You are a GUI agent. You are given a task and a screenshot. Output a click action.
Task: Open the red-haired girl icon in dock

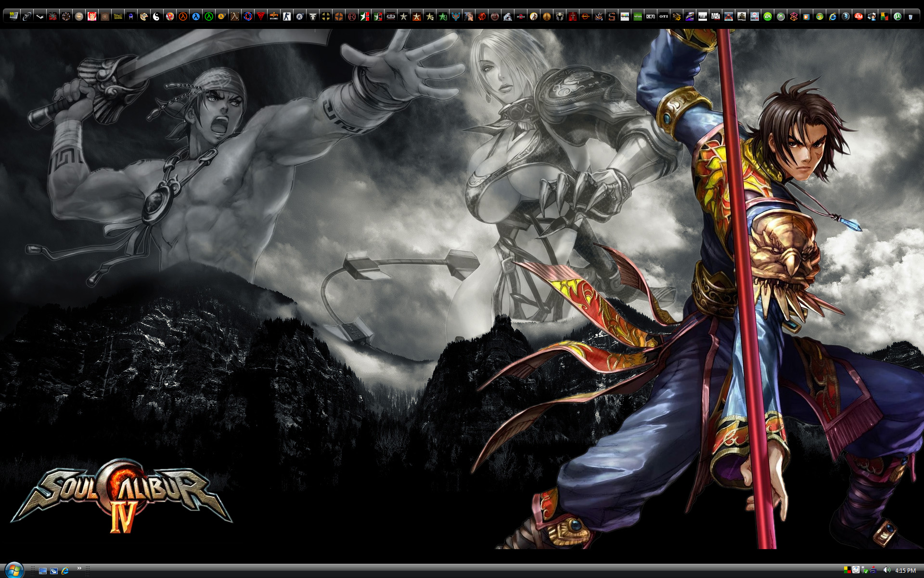pos(91,16)
